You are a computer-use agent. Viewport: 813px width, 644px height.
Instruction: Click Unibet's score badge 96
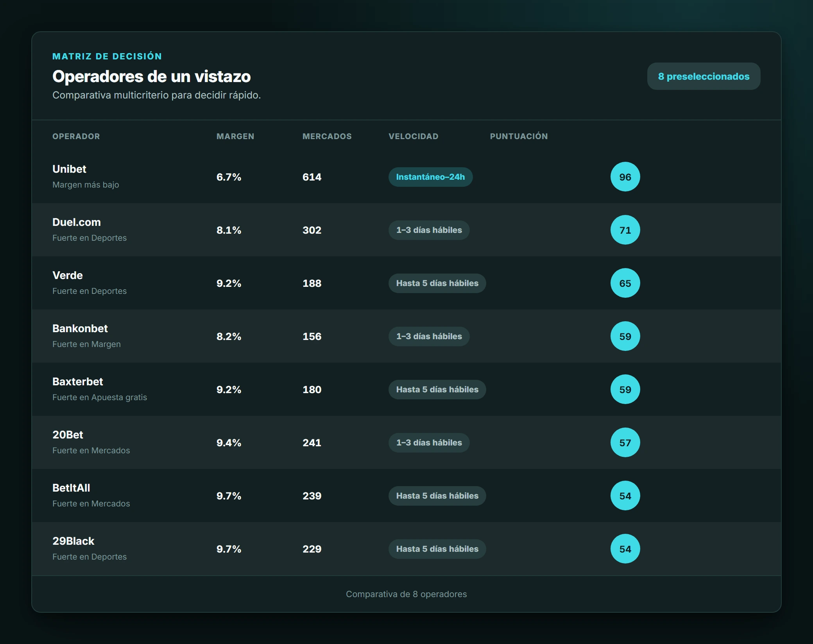tap(625, 177)
